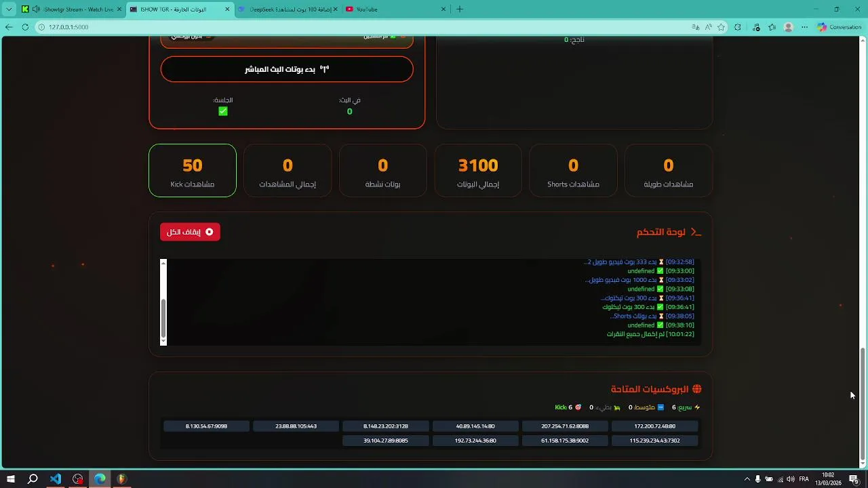Screen dimensions: 868x488
Task: Start the live stream bots button
Action: click(x=287, y=69)
